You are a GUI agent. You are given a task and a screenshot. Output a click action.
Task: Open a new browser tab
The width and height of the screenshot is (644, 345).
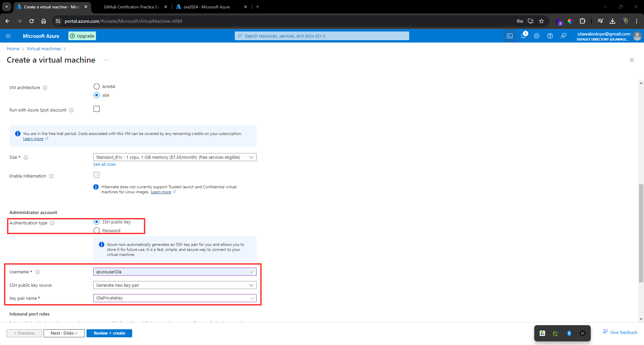point(258,7)
